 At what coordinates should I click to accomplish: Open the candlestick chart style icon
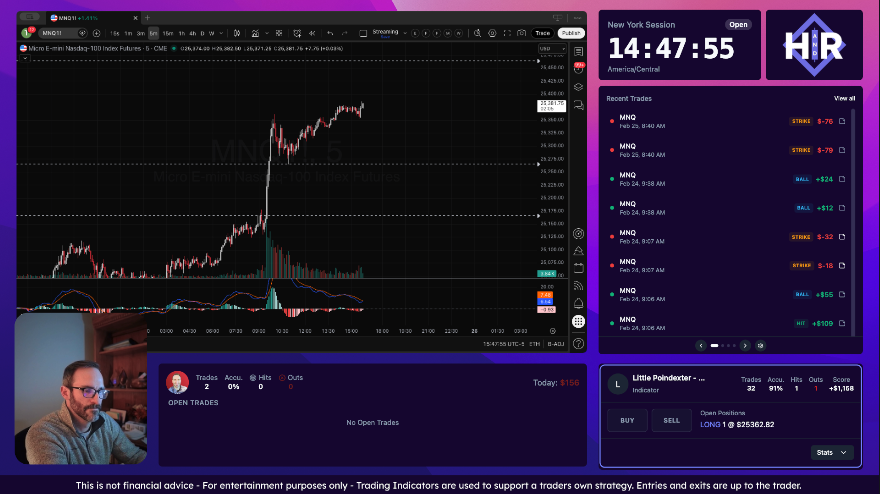(x=237, y=33)
